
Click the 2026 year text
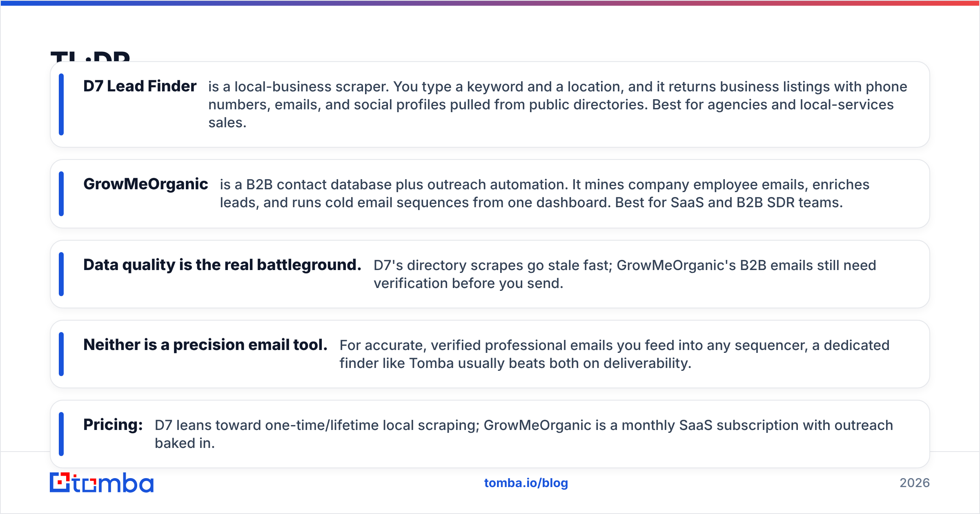coord(915,483)
